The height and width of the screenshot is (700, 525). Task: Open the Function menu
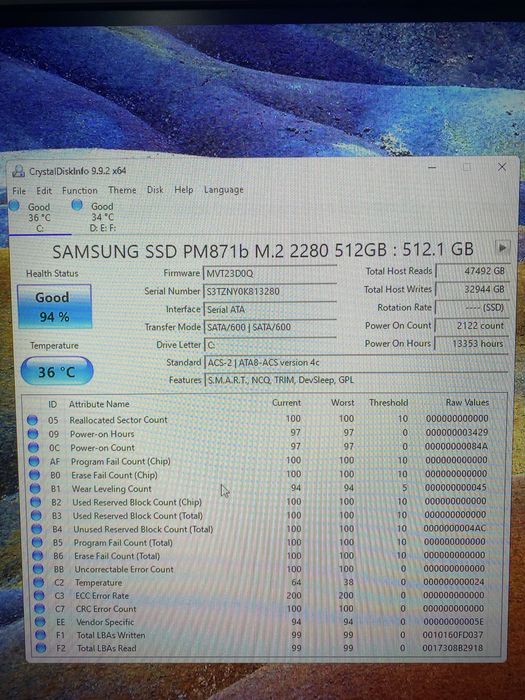79,190
